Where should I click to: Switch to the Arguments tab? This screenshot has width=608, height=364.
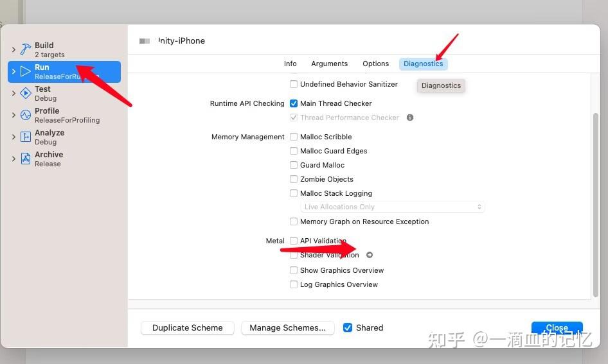329,64
